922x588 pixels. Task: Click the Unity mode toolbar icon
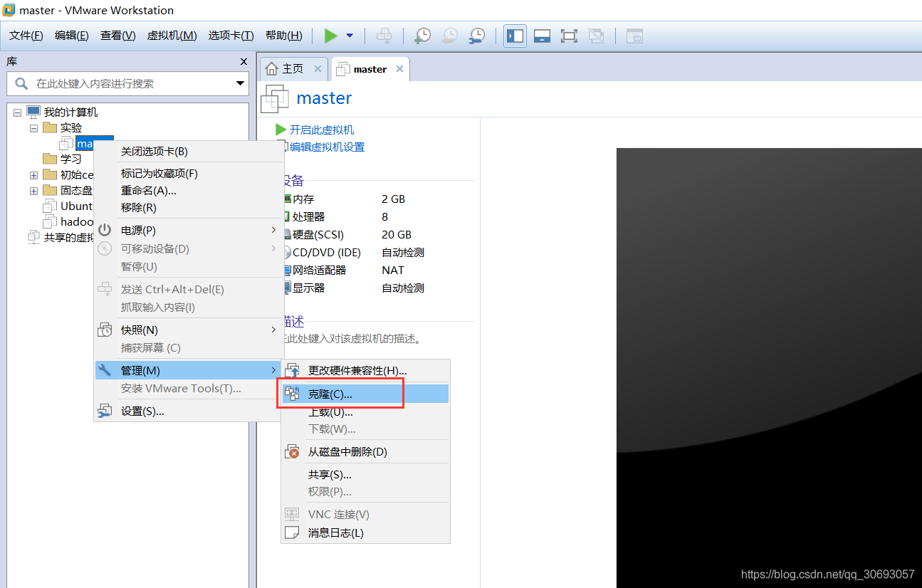point(596,36)
